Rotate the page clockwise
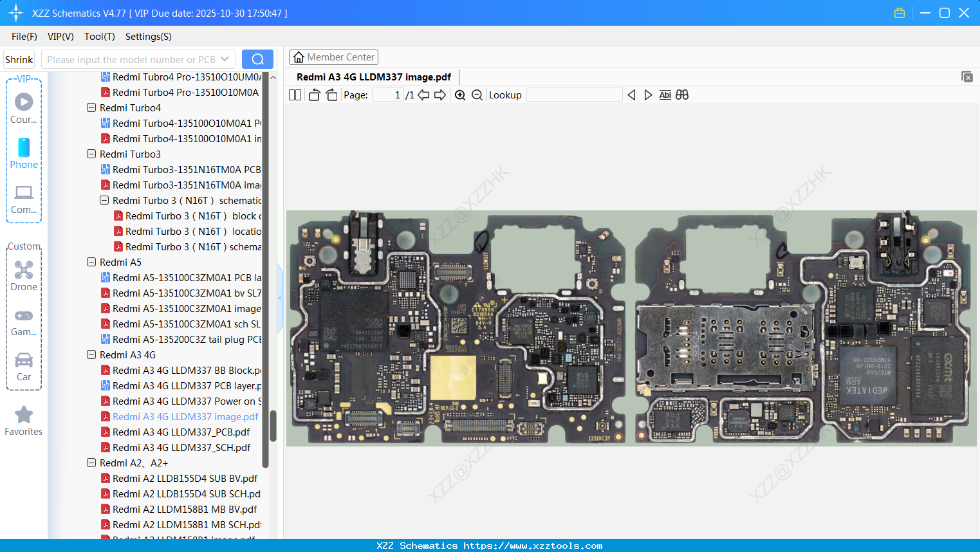The height and width of the screenshot is (552, 980). coord(331,95)
